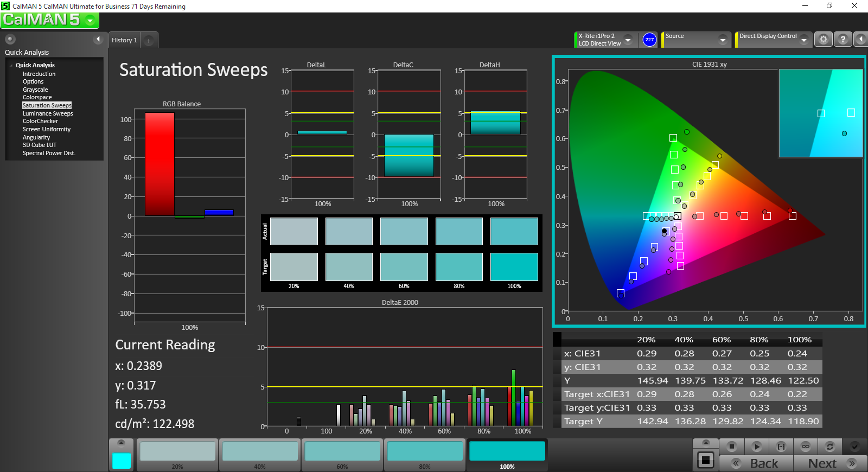Open the Screen Uniformity page
This screenshot has height=472, width=868.
tap(47, 129)
